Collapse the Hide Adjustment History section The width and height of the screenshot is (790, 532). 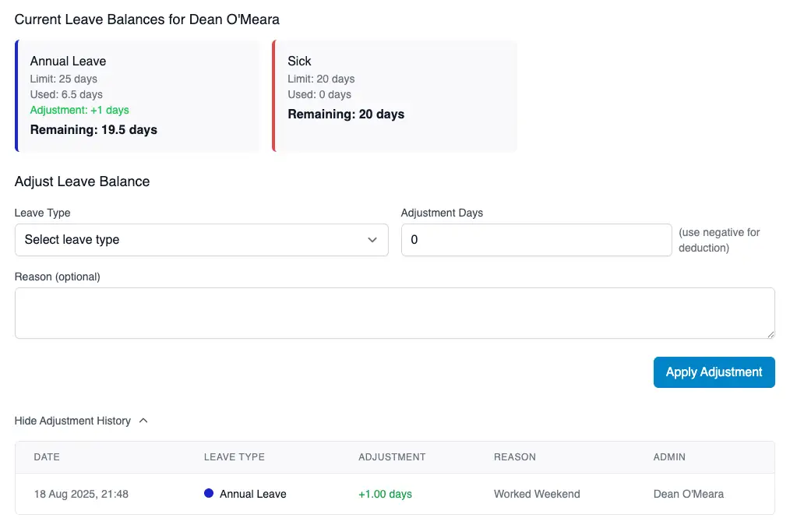coord(73,421)
